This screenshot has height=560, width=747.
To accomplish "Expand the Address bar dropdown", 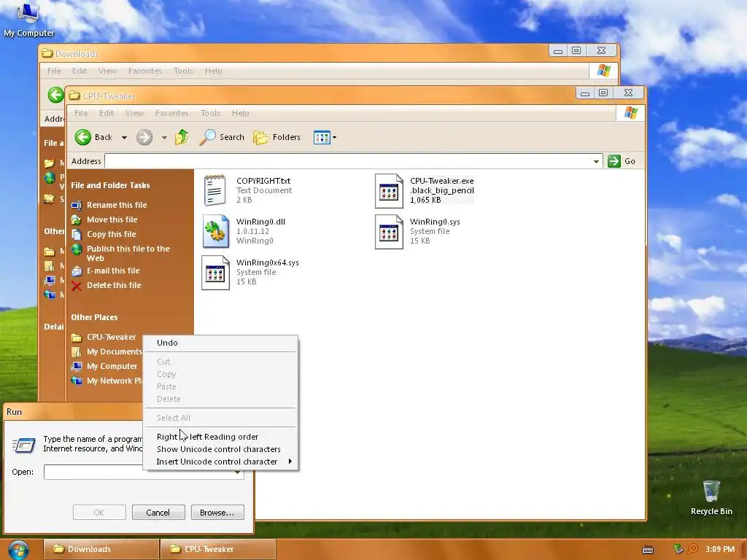I will (596, 161).
